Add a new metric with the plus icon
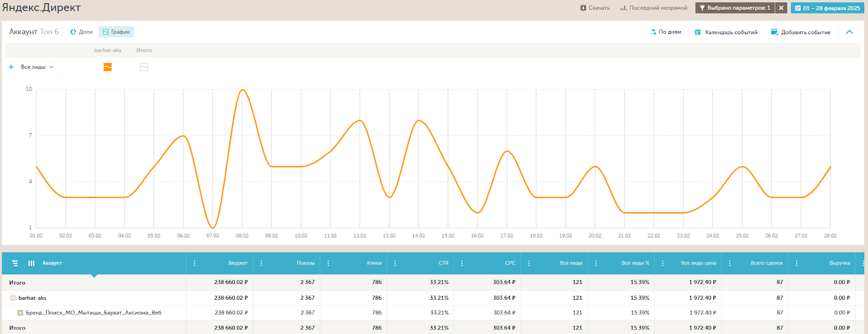Viewport: 868px width, 334px height. coord(11,67)
